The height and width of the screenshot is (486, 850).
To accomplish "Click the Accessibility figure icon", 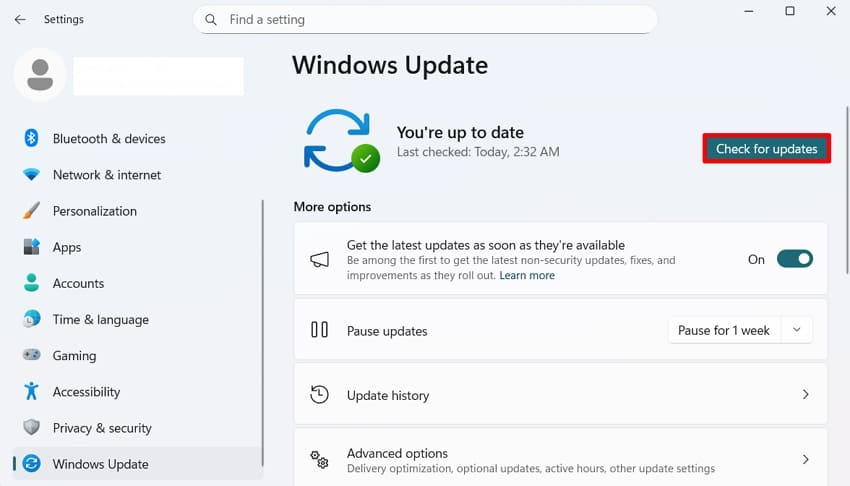I will point(31,391).
